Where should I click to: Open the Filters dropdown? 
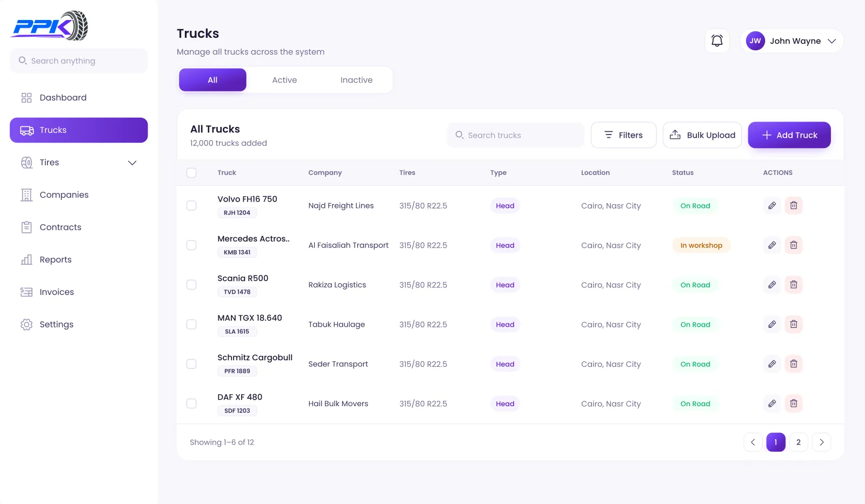coord(623,135)
